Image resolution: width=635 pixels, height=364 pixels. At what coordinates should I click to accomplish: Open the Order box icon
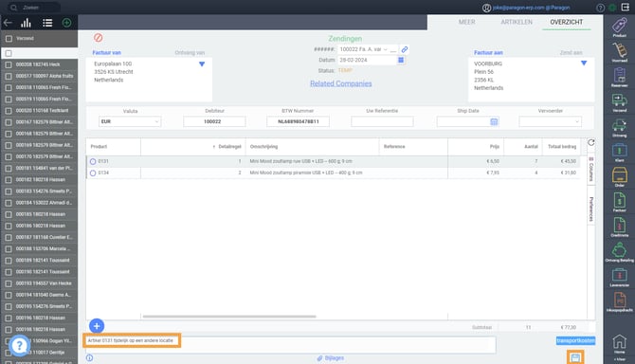click(x=619, y=176)
